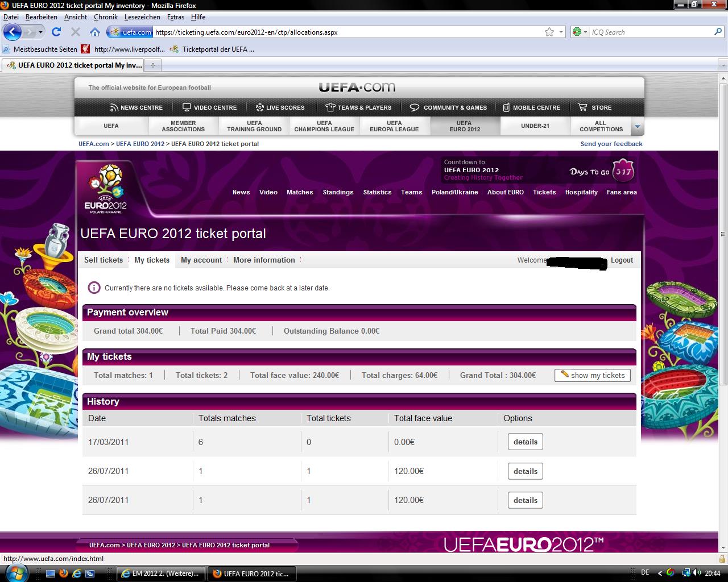Open the volume icon in system tray

pyautogui.click(x=698, y=573)
